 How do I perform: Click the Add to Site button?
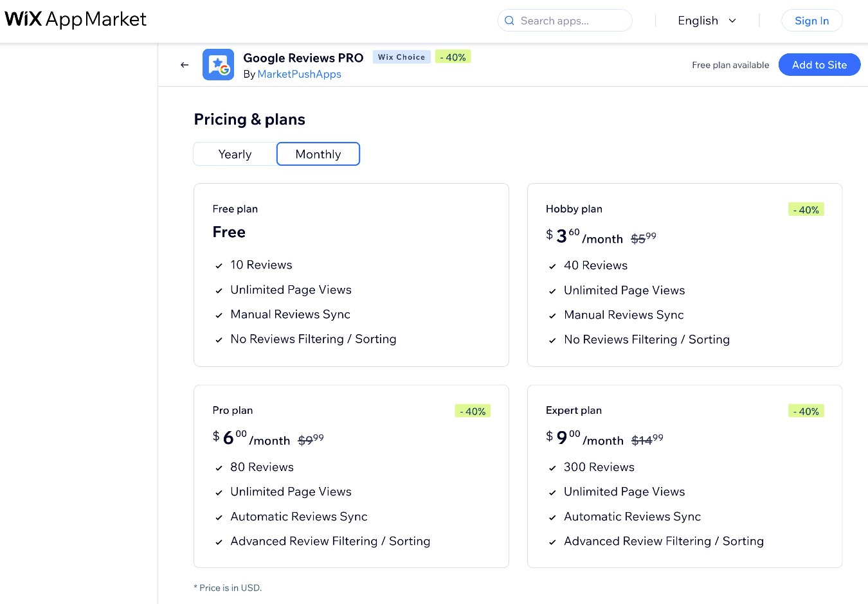819,64
